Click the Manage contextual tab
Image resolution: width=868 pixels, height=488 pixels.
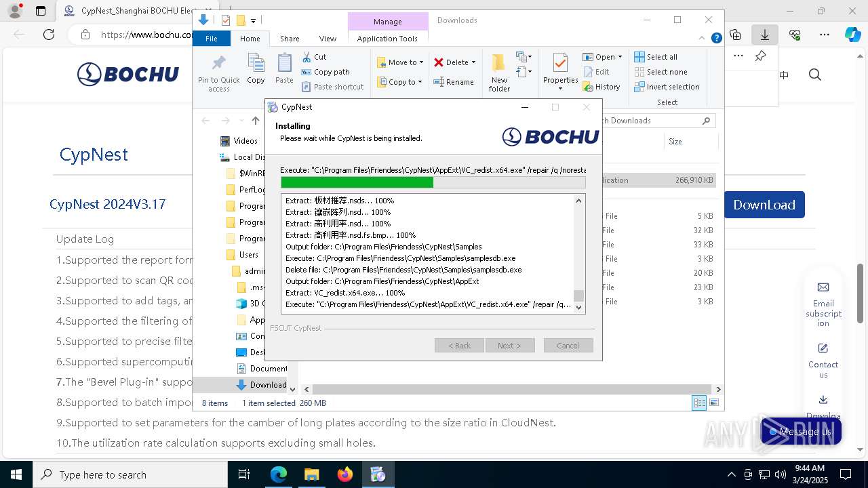pos(388,22)
